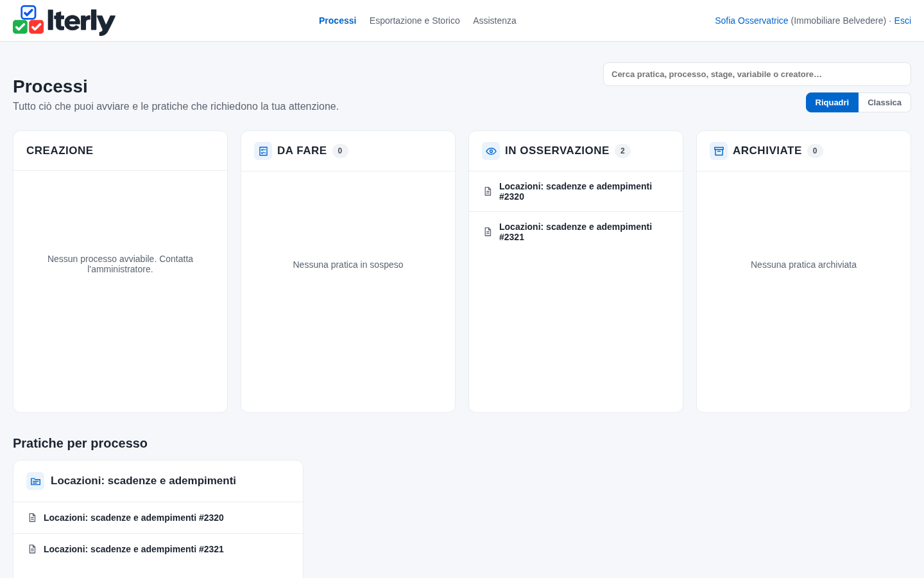The height and width of the screenshot is (578, 924).
Task: Open pratica #2320 in In Osservazione
Action: click(x=576, y=191)
